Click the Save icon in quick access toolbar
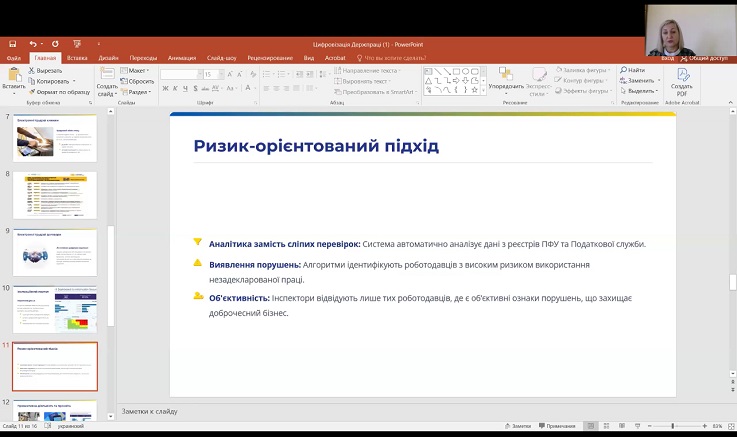This screenshot has width=737, height=437. [12, 44]
